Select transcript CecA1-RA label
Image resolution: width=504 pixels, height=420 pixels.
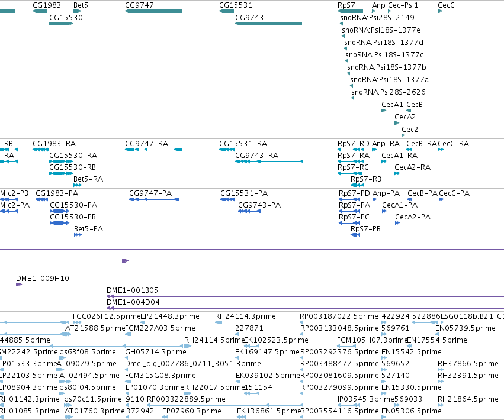(x=400, y=156)
